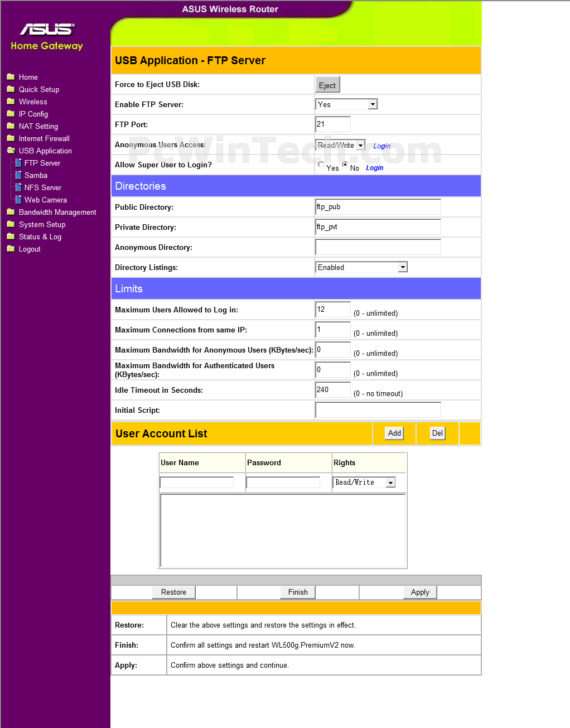Click the Maximum Users Allowed to Log in field
570x728 pixels.
333,310
